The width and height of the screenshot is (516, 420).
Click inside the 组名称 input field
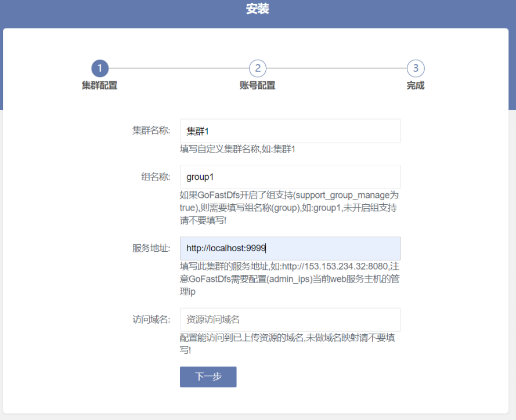(x=290, y=177)
